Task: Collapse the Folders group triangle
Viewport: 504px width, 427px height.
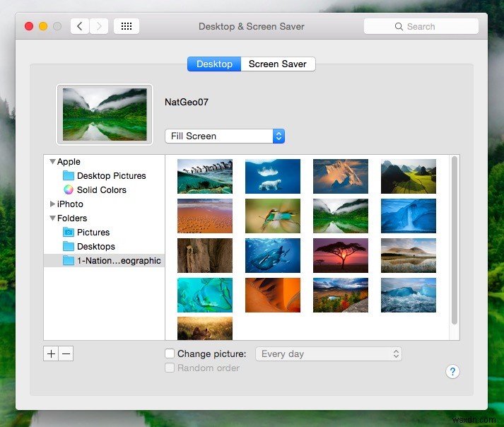Action: click(53, 218)
